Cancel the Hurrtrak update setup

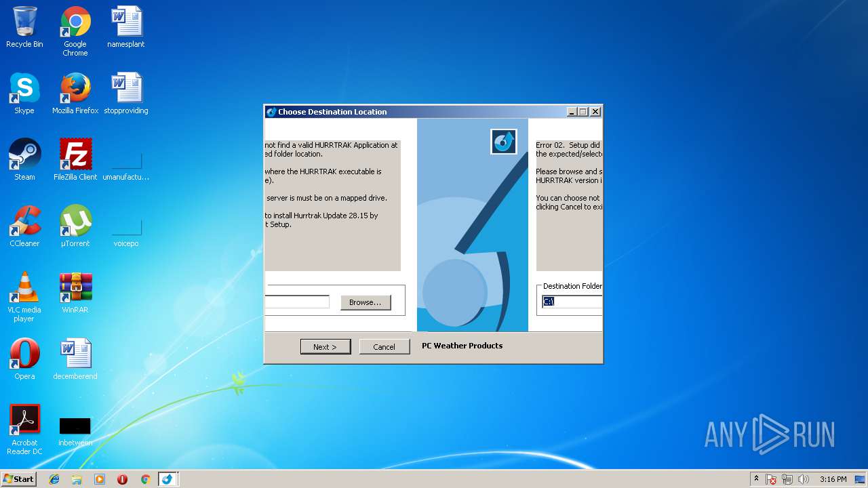384,346
